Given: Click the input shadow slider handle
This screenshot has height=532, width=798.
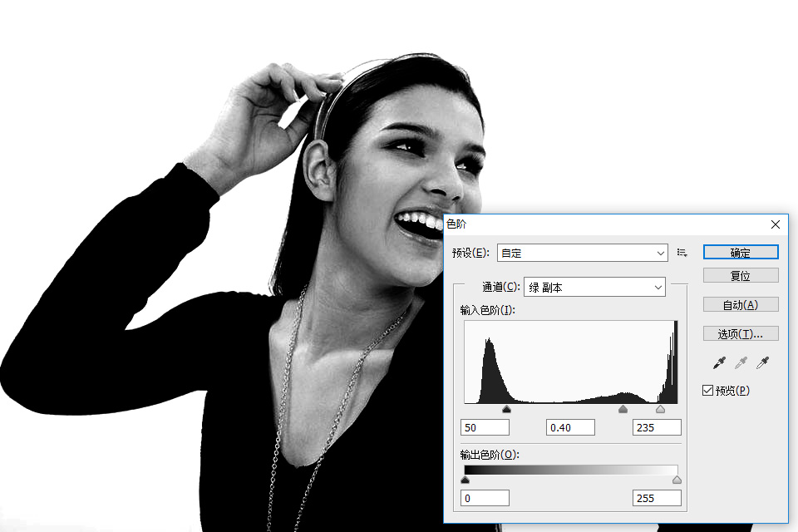Looking at the screenshot, I should (x=506, y=409).
